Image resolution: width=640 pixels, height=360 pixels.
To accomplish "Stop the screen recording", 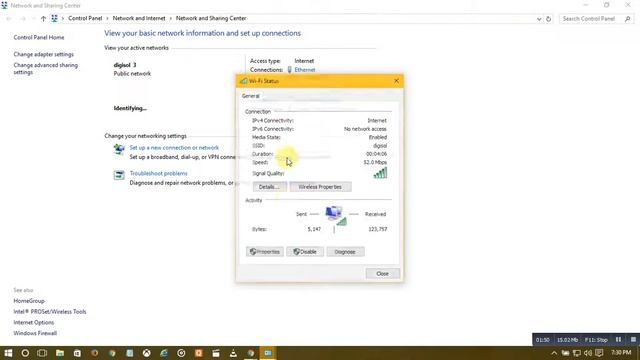I will point(633,340).
